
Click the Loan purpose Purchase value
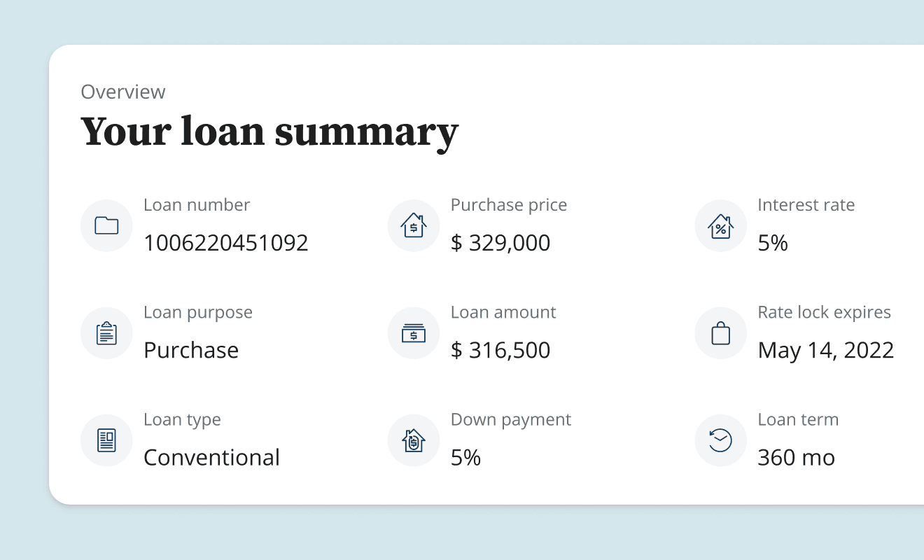point(191,350)
